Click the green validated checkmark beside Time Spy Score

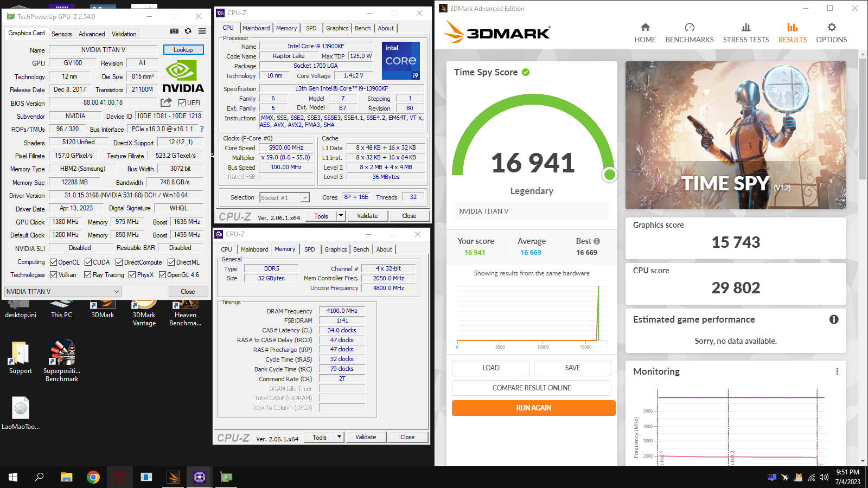coord(526,72)
